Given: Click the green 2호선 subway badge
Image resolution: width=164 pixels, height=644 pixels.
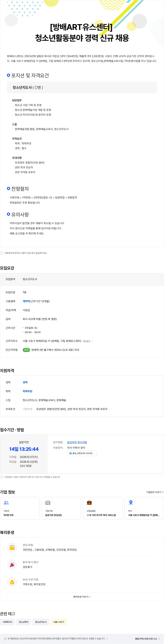Looking at the screenshot, I should point(26,350).
